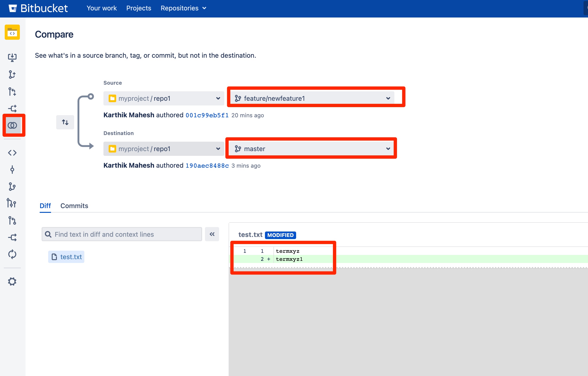
Task: Open the Create branch icon
Action: pos(12,75)
